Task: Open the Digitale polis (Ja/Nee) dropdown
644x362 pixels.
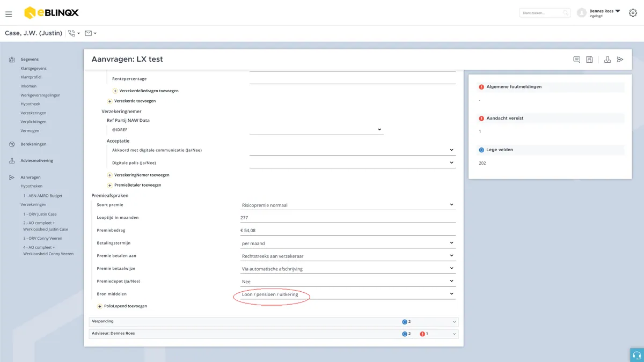Action: click(352, 162)
